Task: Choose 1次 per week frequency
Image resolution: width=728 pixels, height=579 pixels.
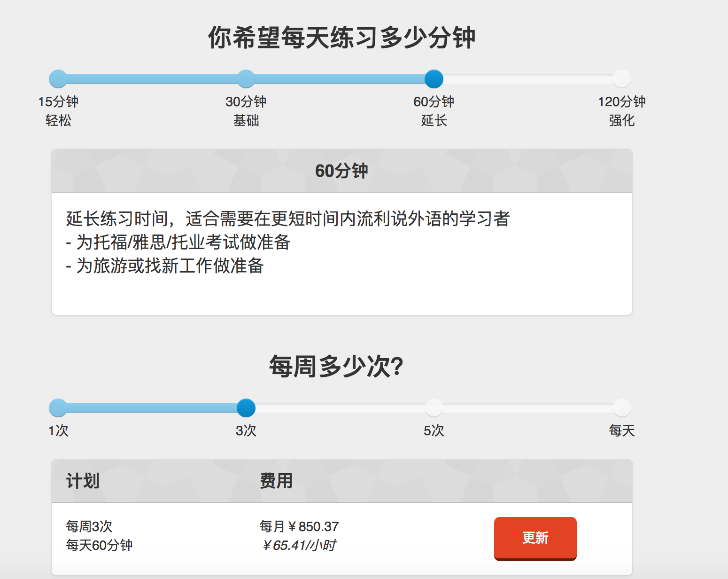Action: 57,408
